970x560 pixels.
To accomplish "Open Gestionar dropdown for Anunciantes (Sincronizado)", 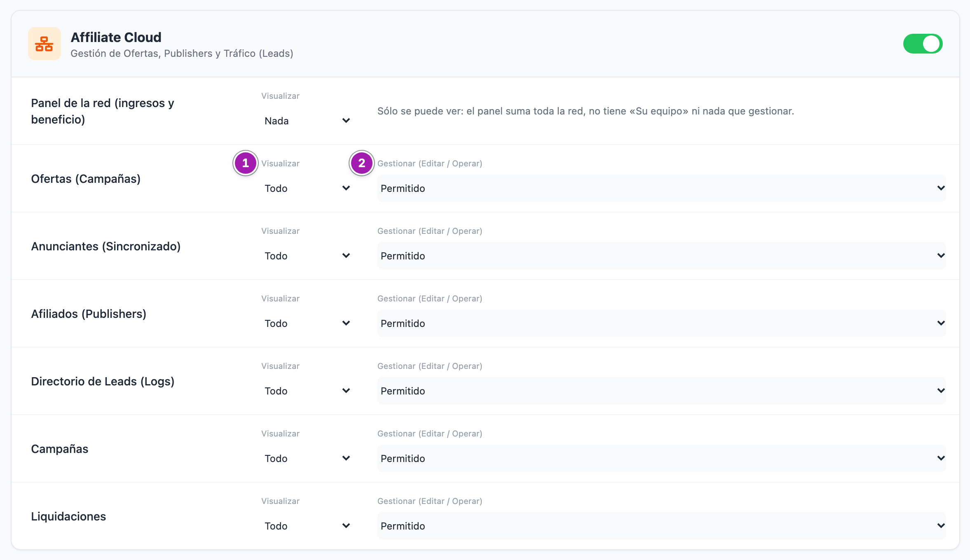I will (661, 256).
